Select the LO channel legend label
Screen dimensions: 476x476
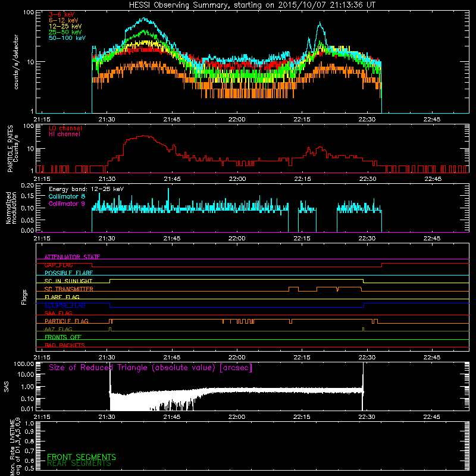65,128
